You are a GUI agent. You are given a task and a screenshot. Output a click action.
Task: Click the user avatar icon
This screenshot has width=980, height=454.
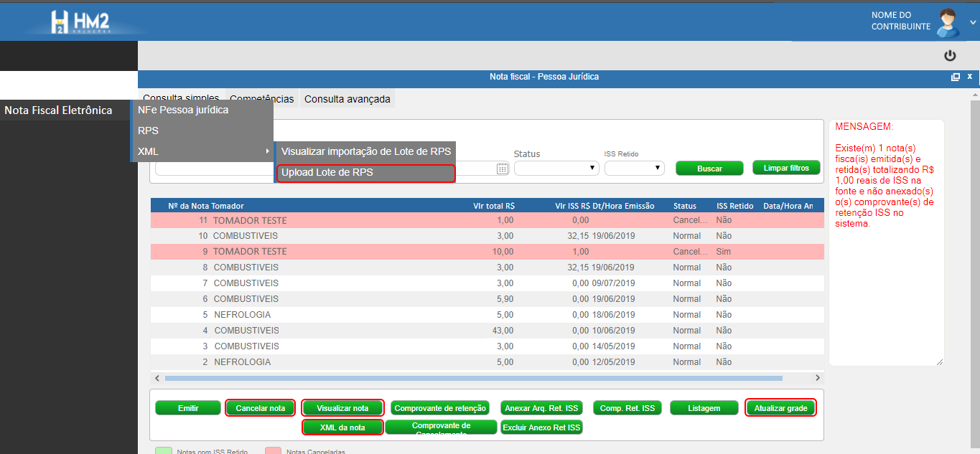pos(948,22)
